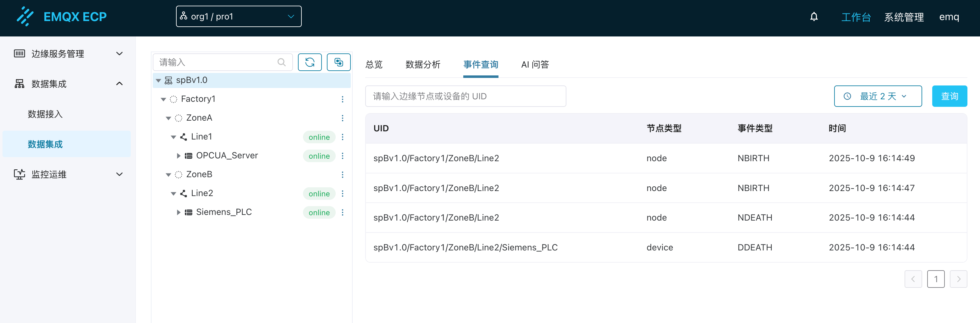Open the org1 / pro1 project selector

tap(239, 16)
